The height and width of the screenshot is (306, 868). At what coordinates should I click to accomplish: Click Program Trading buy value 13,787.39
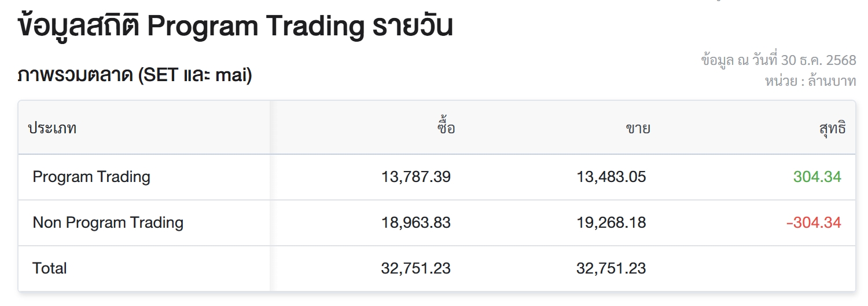pyautogui.click(x=415, y=177)
